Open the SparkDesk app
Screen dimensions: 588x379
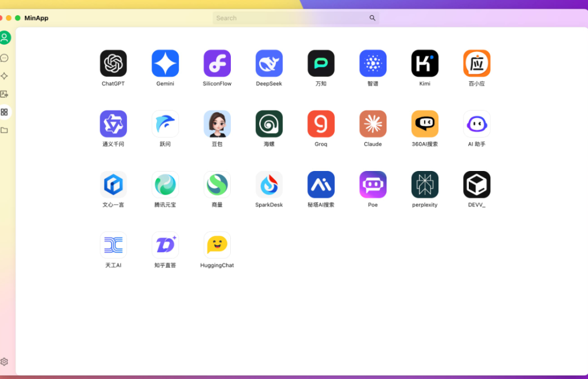269,185
